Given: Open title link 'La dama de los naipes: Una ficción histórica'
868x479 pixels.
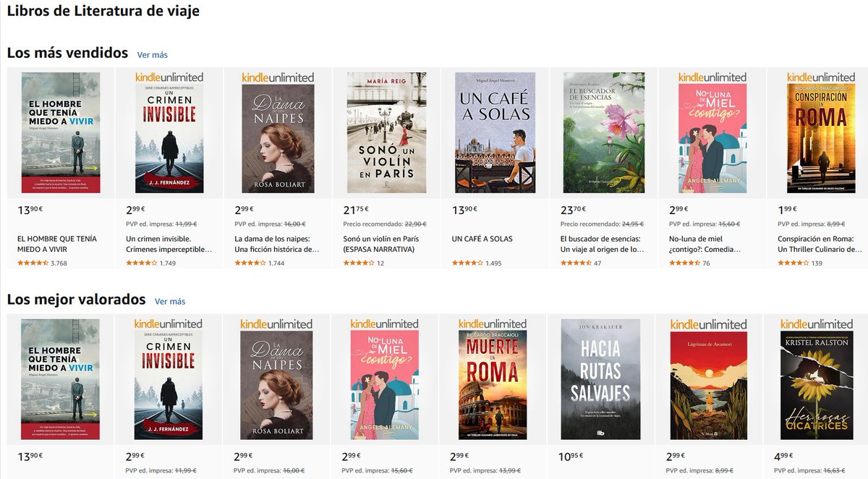Looking at the screenshot, I should coord(278,244).
